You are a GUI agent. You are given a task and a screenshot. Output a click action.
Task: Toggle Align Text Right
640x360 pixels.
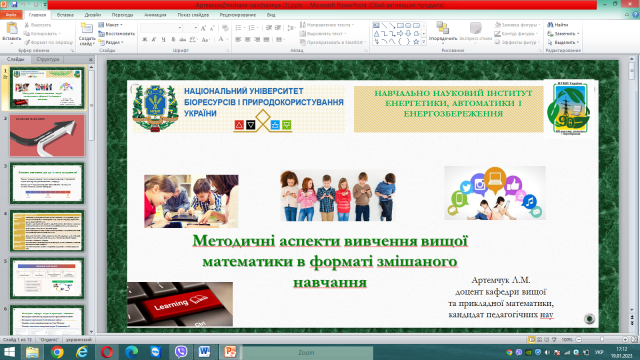pos(257,40)
